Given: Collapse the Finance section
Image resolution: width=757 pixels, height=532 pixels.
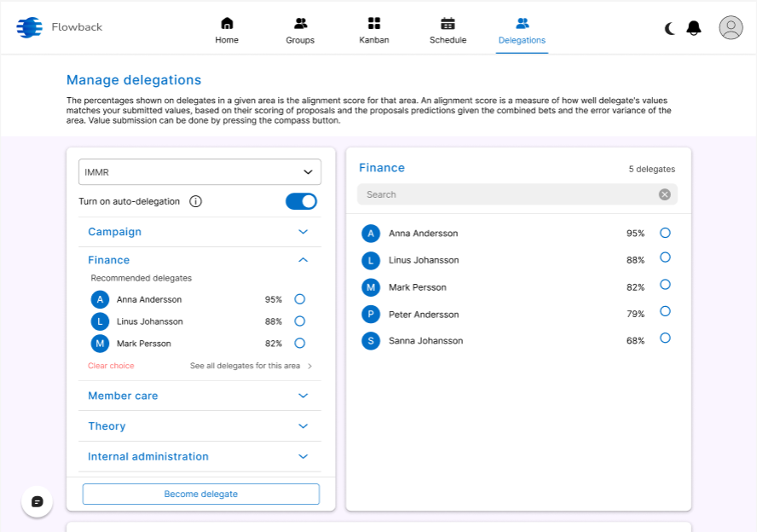Looking at the screenshot, I should coord(303,260).
